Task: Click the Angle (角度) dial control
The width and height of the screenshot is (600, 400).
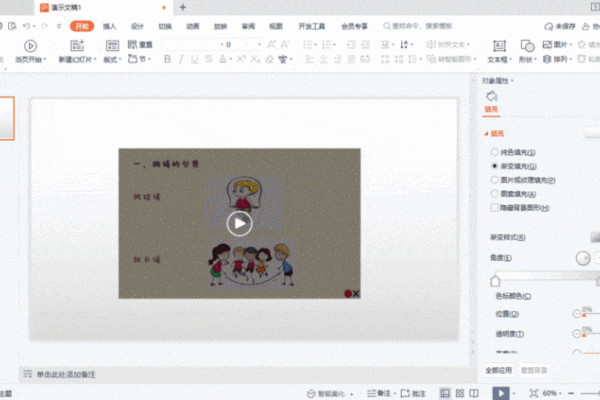Action: 583,258
